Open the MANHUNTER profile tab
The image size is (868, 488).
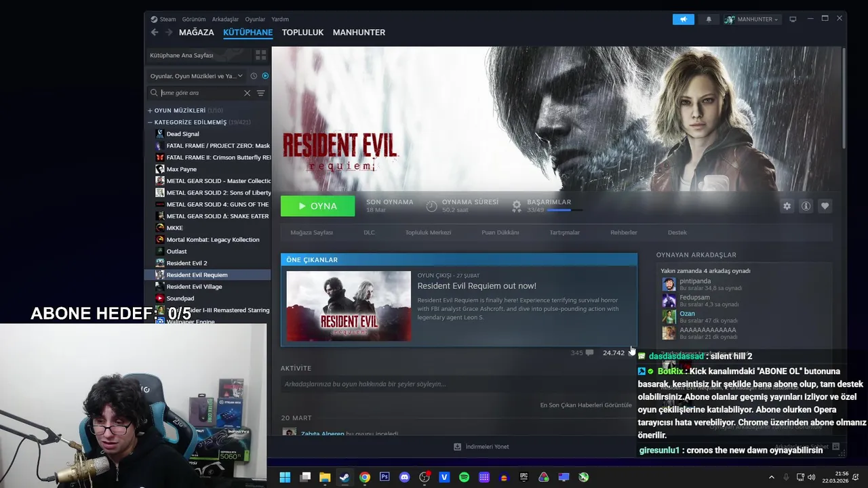[359, 32]
